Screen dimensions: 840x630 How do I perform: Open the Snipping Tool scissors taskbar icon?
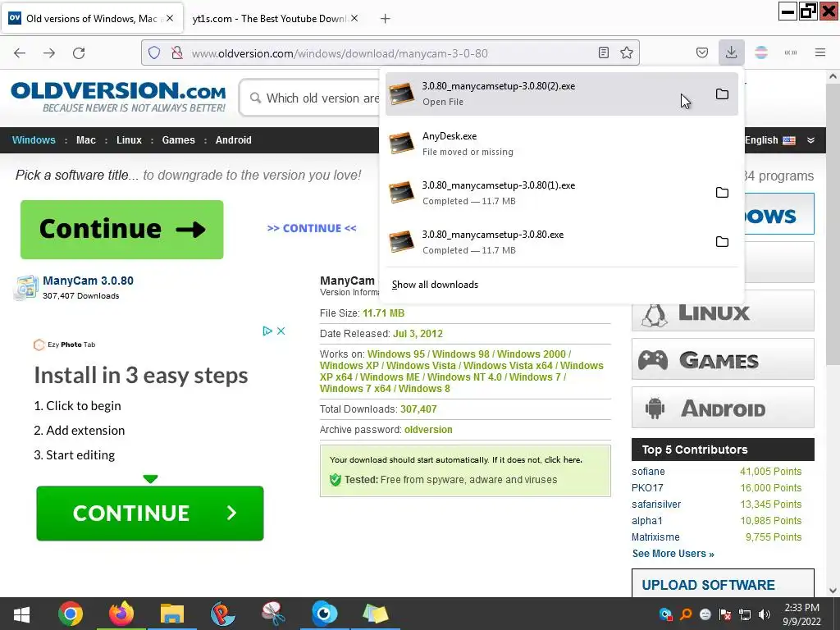(x=273, y=614)
